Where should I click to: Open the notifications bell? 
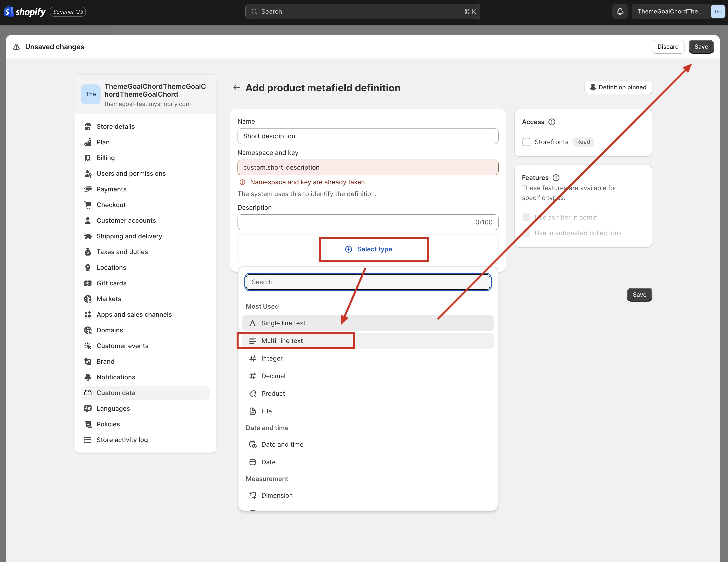tap(620, 12)
